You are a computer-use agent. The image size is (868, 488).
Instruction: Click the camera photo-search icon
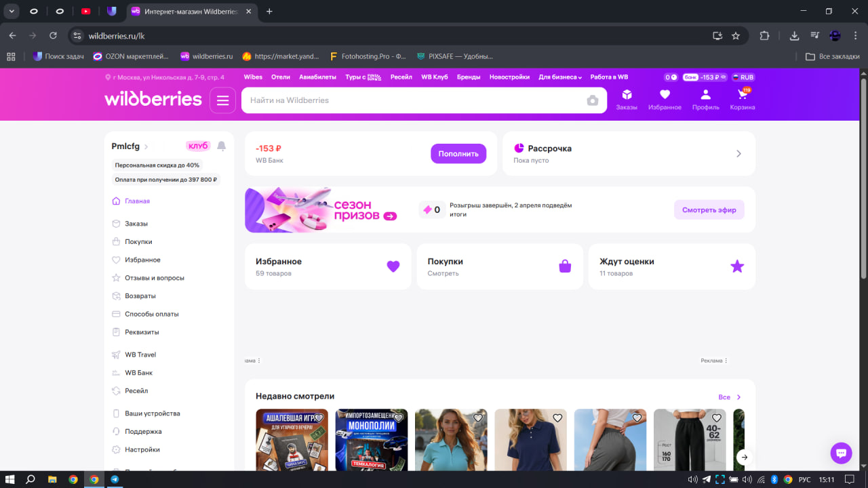593,100
